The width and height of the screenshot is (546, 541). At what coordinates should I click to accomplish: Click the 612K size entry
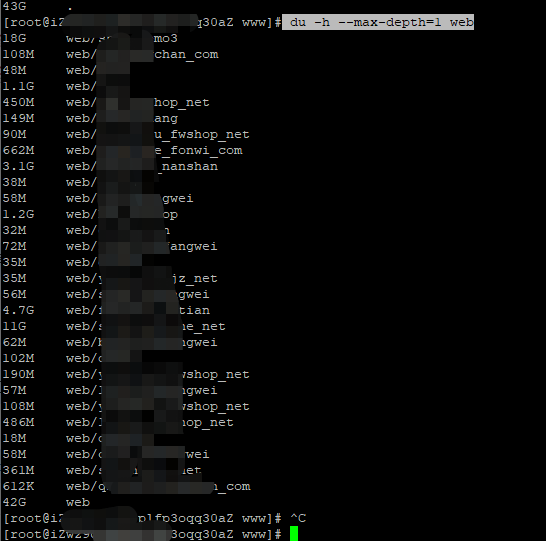tap(18, 486)
